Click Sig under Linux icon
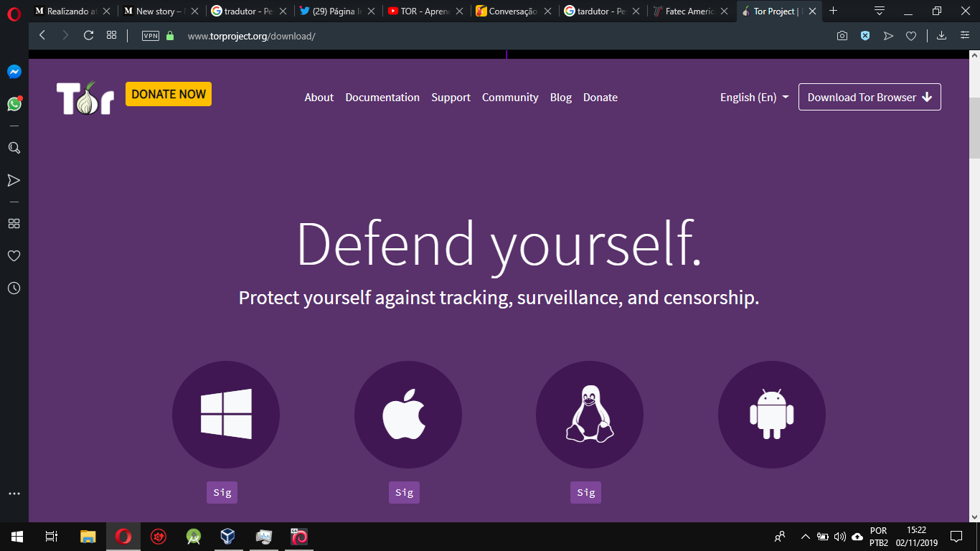Viewport: 980px width, 551px height. 586,493
